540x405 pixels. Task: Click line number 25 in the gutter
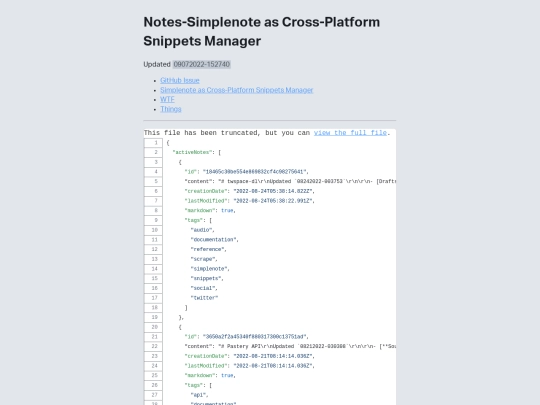click(153, 375)
